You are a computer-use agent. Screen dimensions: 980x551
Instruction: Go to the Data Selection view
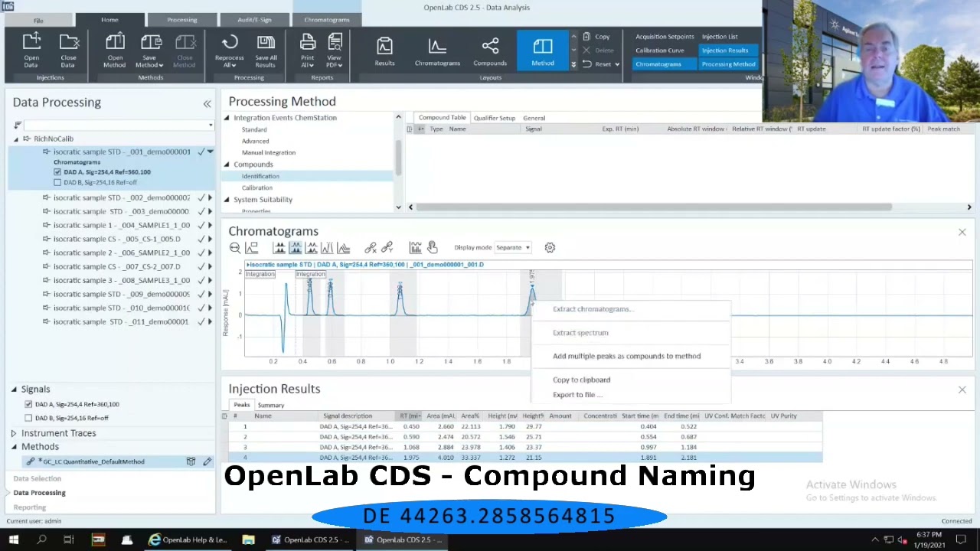(x=37, y=479)
